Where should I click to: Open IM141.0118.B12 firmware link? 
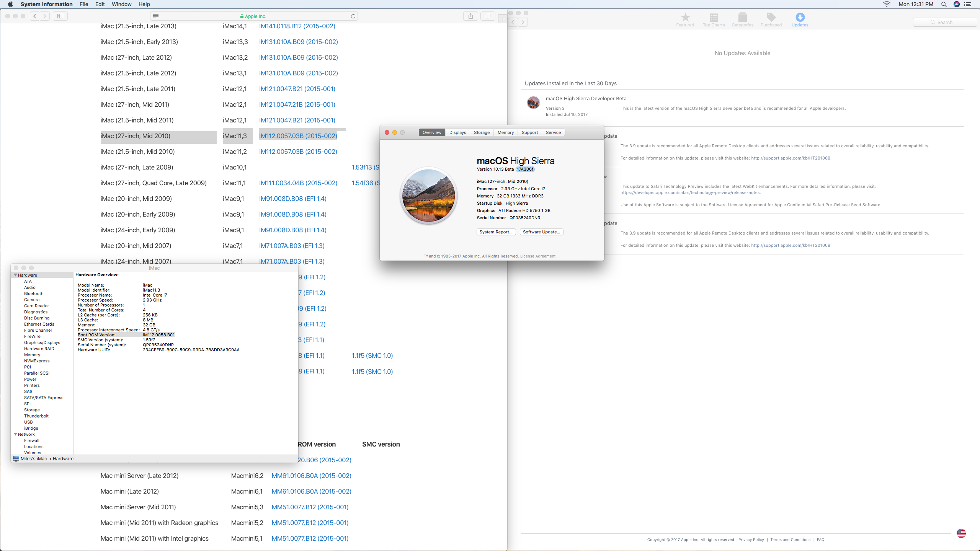point(297,26)
